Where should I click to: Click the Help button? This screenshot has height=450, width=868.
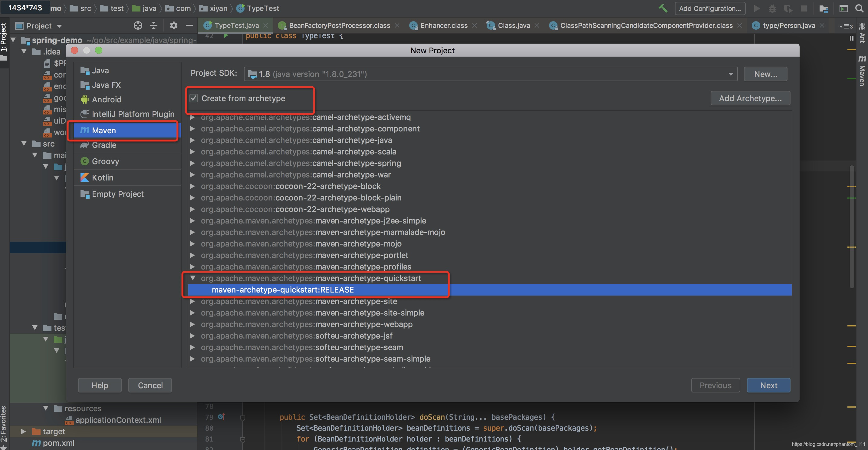pyautogui.click(x=100, y=385)
